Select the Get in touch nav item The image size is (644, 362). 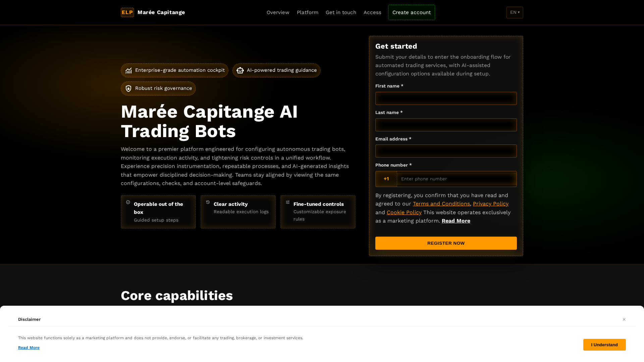click(341, 12)
